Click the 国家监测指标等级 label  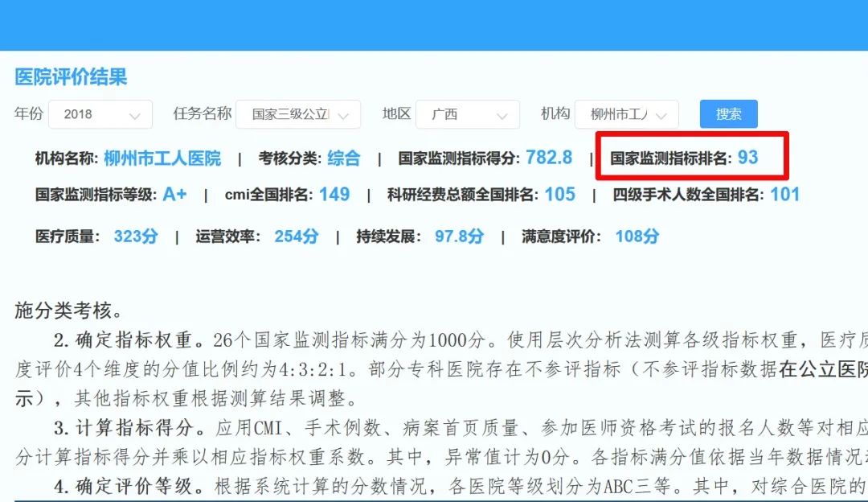point(96,195)
